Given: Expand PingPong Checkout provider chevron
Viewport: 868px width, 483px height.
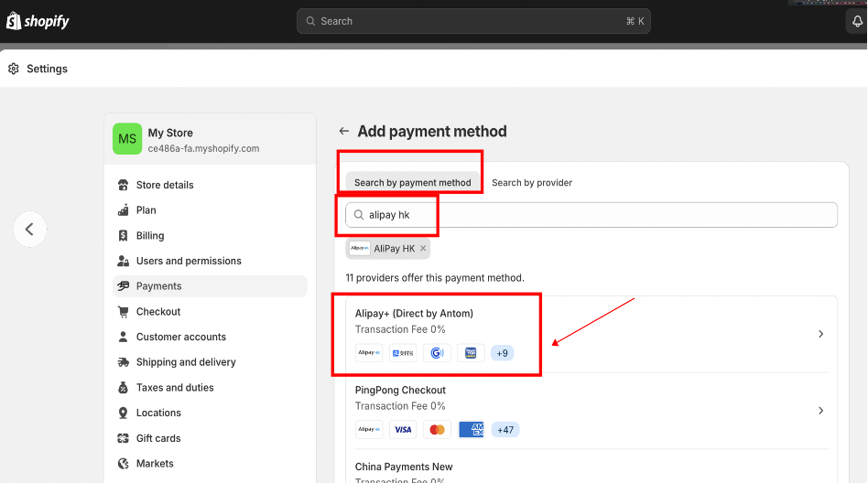Looking at the screenshot, I should 821,411.
